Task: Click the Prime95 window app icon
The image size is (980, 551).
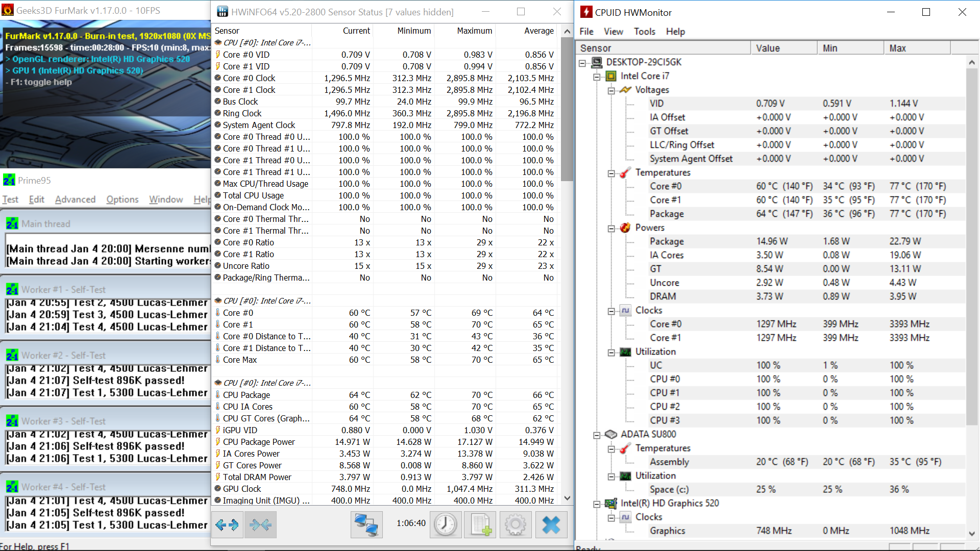Action: (9, 180)
